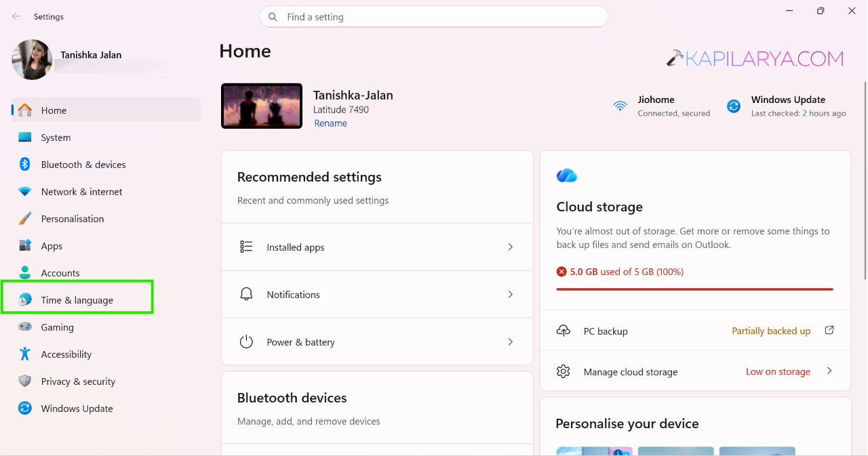Screen dimensions: 868x456
Task: Click the Personalise your device heading
Action: [627, 423]
